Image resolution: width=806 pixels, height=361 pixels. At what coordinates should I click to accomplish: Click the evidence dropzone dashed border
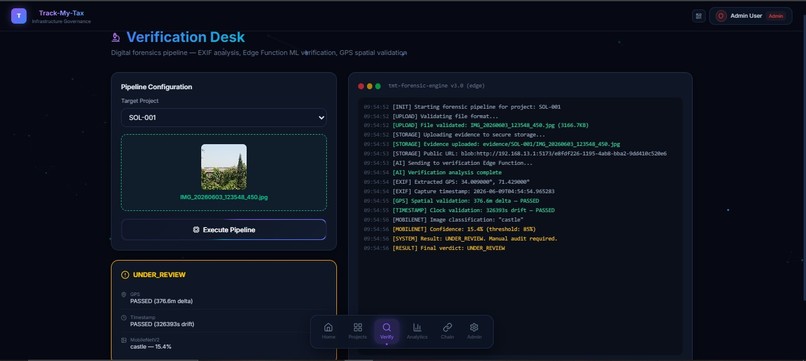click(x=224, y=172)
